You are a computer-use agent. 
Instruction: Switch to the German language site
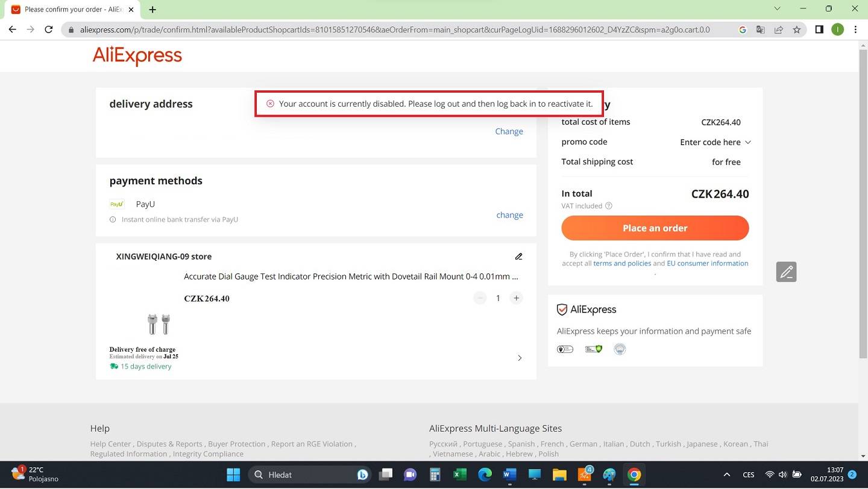coord(583,444)
